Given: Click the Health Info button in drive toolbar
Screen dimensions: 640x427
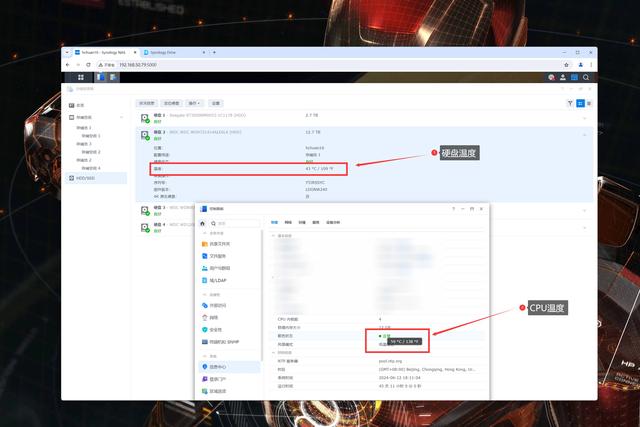Looking at the screenshot, I should tap(147, 103).
